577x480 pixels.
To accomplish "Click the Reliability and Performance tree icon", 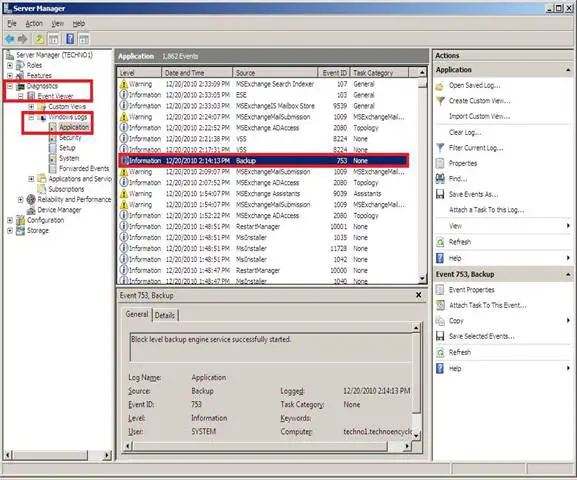I will click(x=31, y=200).
